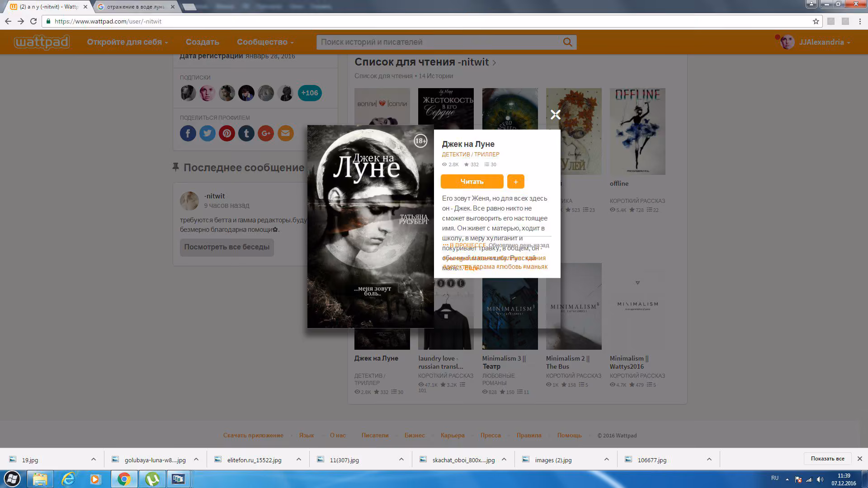The width and height of the screenshot is (868, 488).
Task: Switch the RU keyboard language indicator
Action: (775, 478)
